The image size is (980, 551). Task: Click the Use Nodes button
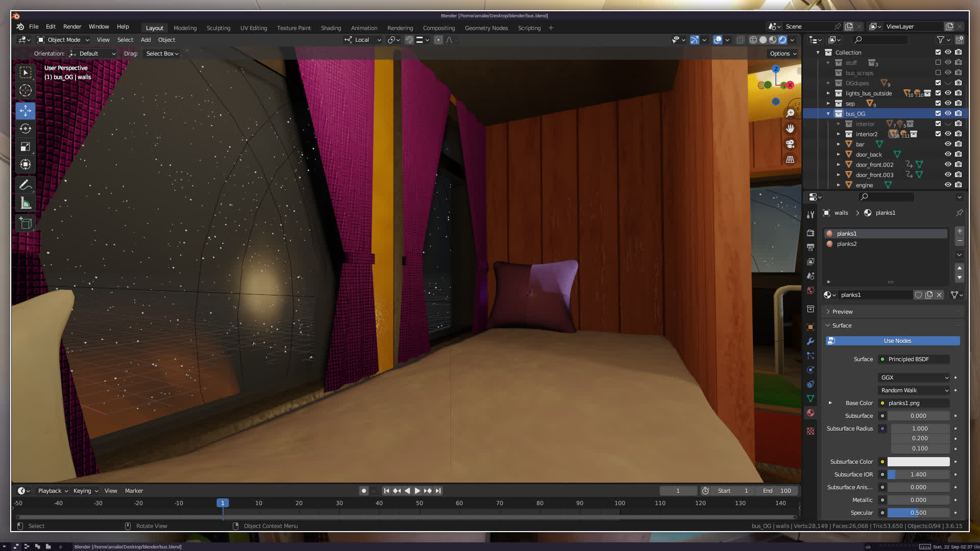[897, 341]
